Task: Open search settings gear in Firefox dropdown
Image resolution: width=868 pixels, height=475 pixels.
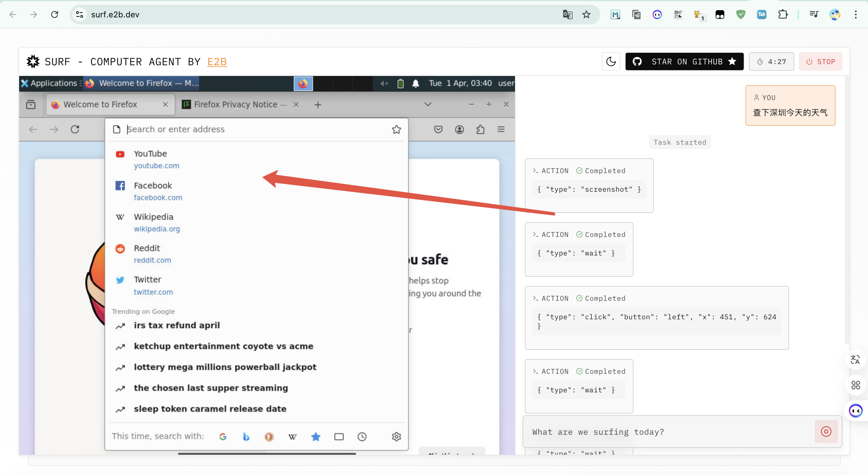Action: (396, 437)
